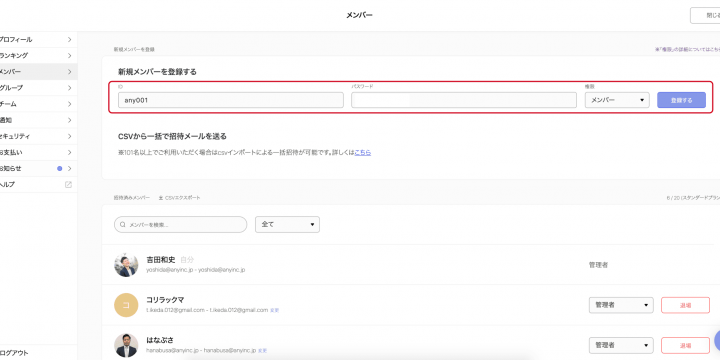Image resolution: width=720 pixels, height=360 pixels.
Task: Click the magnifier icon in member search
Action: point(123,225)
